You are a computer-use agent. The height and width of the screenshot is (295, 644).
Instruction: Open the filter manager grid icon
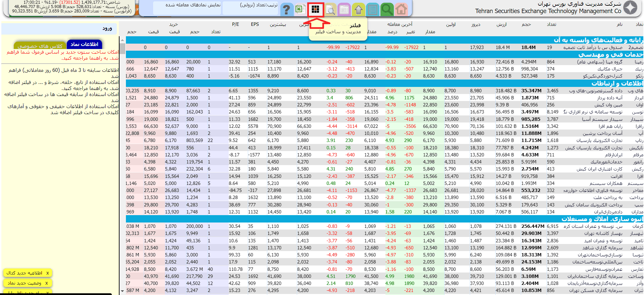coord(315,9)
